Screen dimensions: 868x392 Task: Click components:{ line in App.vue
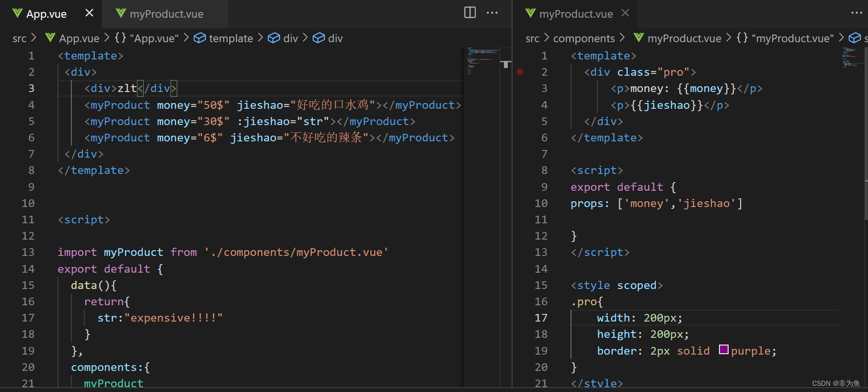(x=110, y=367)
